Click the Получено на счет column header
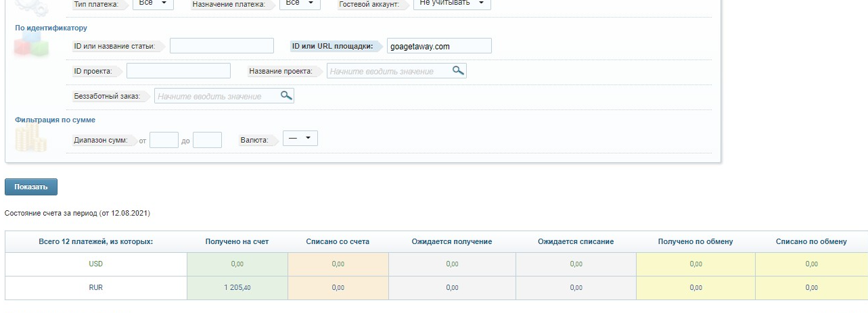Image resolution: width=868 pixels, height=313 pixels. coord(237,241)
